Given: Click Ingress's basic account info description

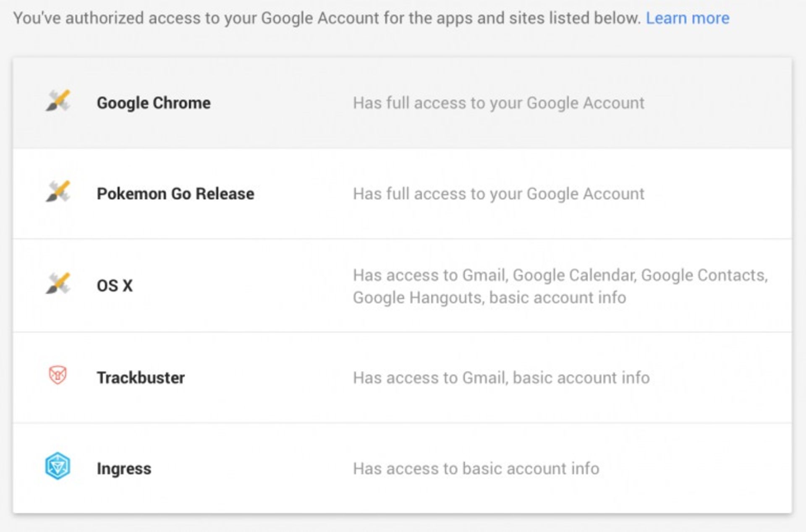Looking at the screenshot, I should [x=476, y=469].
